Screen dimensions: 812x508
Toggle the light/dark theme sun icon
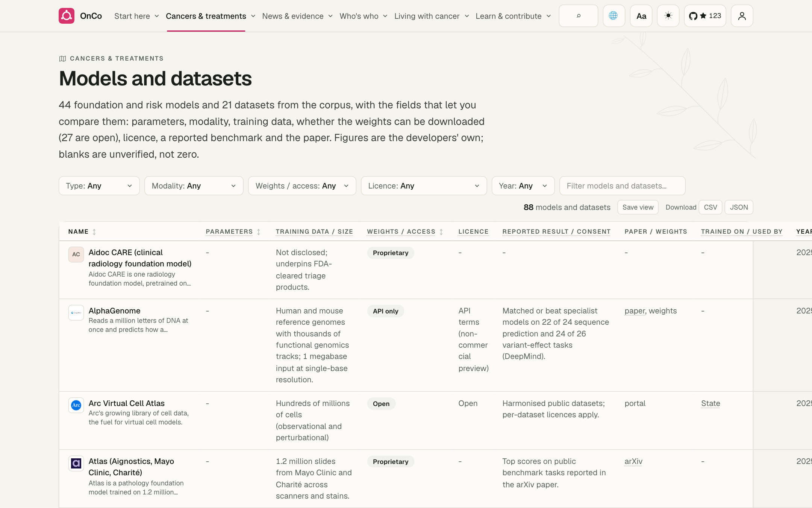pos(668,16)
